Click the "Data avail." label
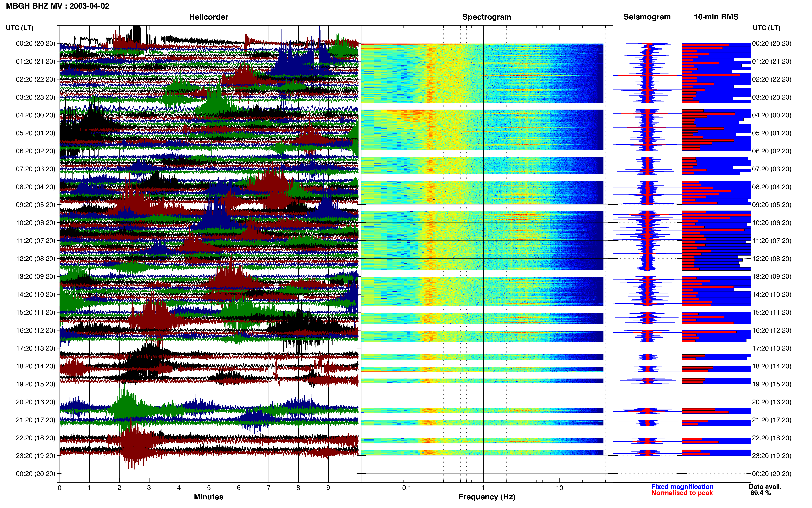Image resolution: width=812 pixels, height=508 pixels. click(x=765, y=486)
